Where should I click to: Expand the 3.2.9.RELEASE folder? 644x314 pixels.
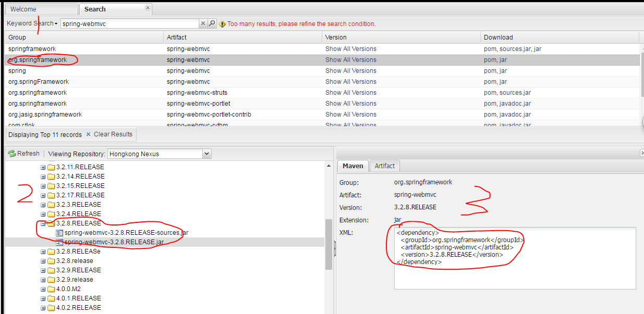43,270
